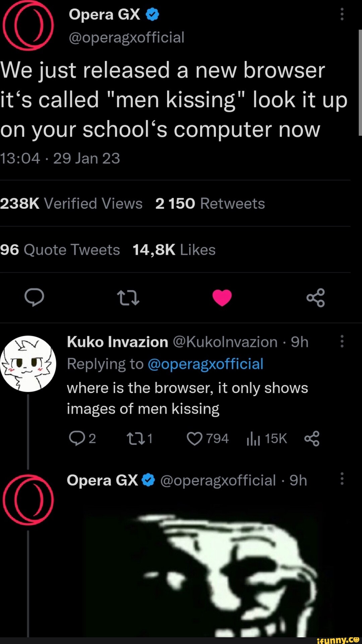Screen dimensions: 362x644
Task: Click Opera GX's verified badge
Action: click(x=152, y=14)
